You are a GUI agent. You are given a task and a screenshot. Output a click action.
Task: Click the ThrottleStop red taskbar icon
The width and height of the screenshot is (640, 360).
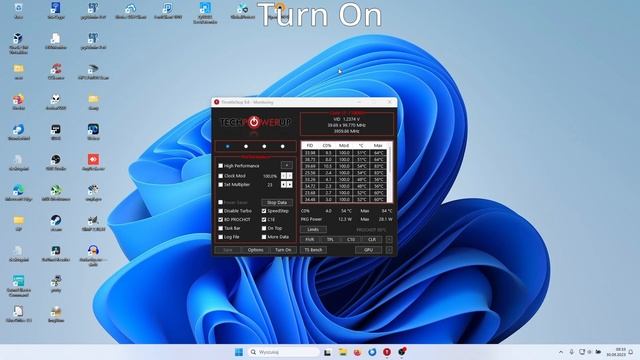[x=387, y=352]
